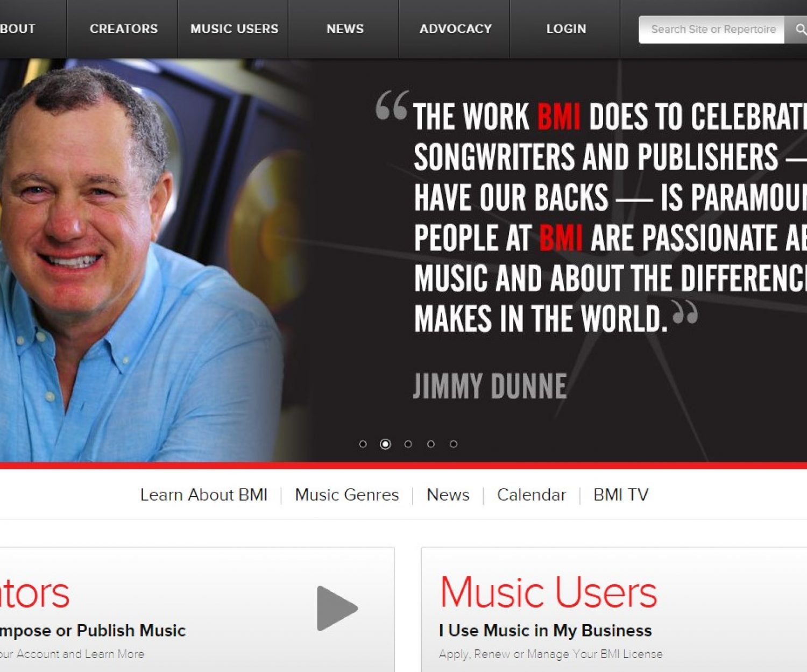Open the BMI TV link

click(x=621, y=495)
